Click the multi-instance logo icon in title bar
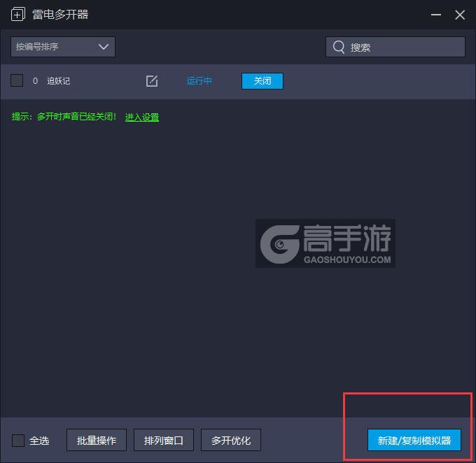This screenshot has width=476, height=463. point(18,14)
